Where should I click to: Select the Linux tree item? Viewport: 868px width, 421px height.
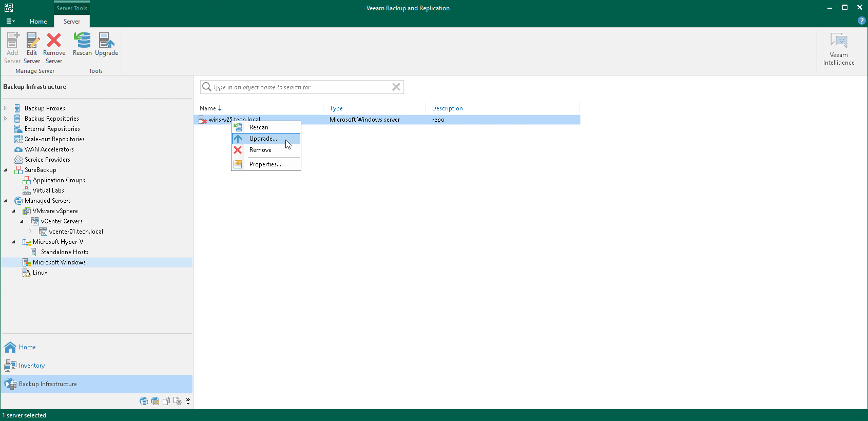pyautogui.click(x=40, y=273)
